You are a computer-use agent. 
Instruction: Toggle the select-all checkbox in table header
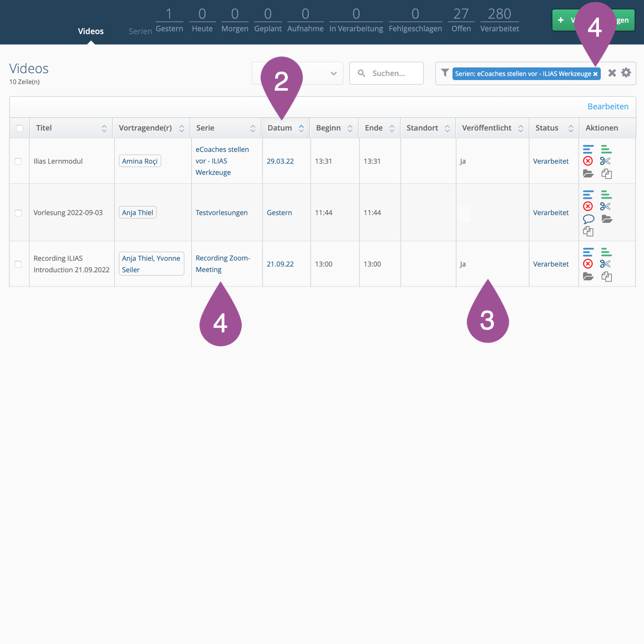coord(20,128)
